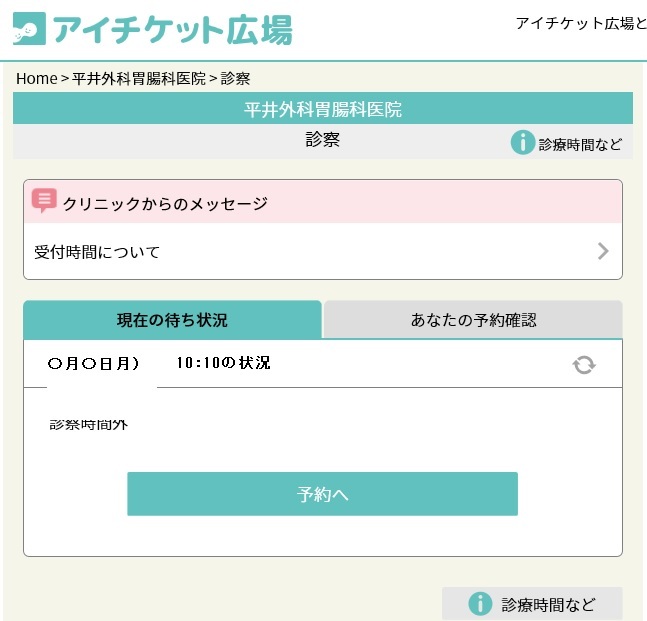Click the アイチケット広場 logo icon
Image resolution: width=647 pixels, height=621 pixels.
[x=29, y=29]
